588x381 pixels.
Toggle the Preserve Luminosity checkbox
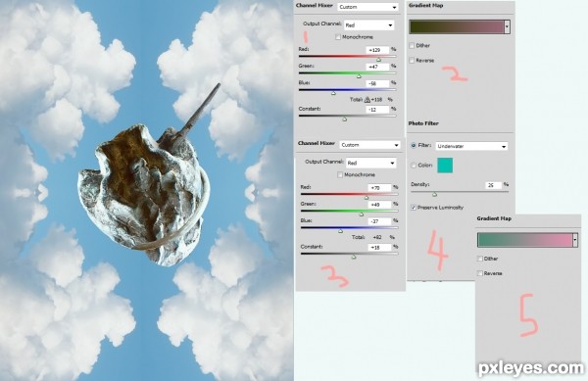pos(414,208)
